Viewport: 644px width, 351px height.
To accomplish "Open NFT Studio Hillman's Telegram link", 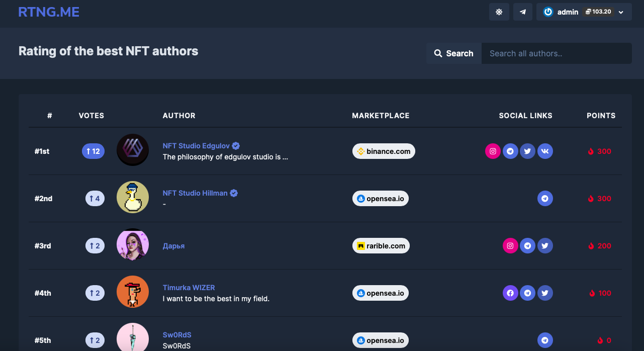I will pyautogui.click(x=545, y=199).
